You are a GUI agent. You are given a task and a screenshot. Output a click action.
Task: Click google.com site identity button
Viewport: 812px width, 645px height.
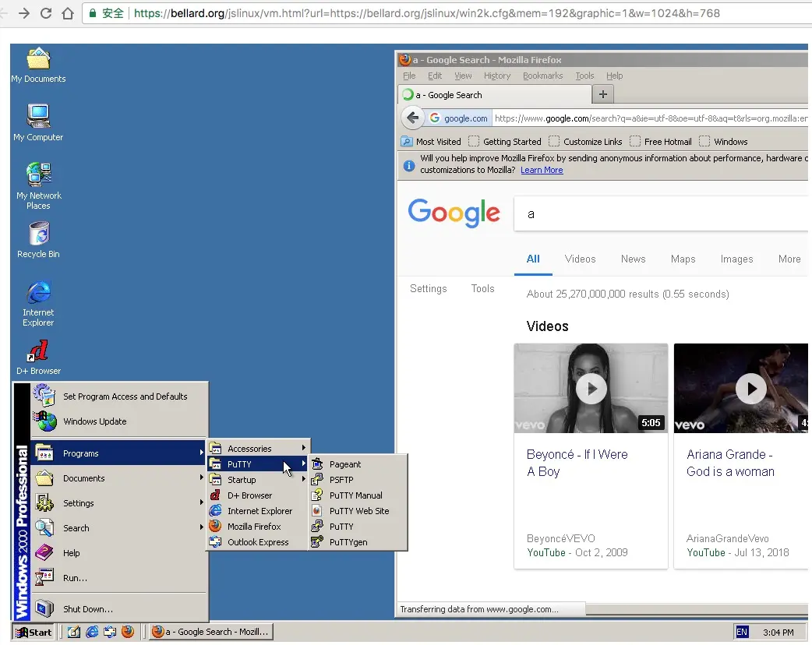point(459,118)
